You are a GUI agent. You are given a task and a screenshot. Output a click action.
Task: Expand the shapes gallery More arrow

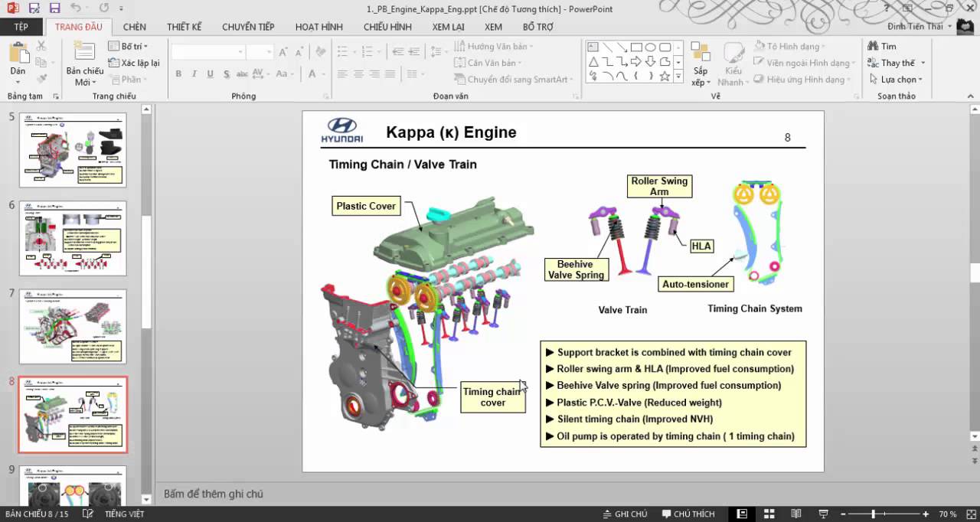678,77
